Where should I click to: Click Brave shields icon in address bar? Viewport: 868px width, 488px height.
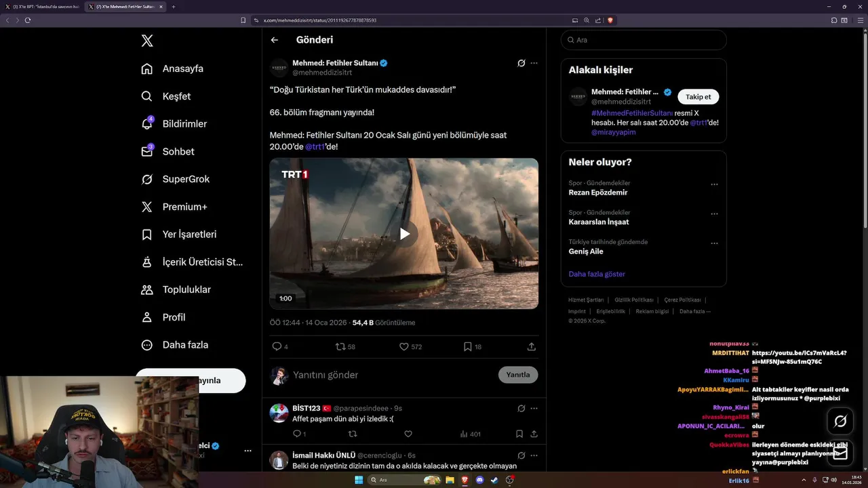[610, 20]
